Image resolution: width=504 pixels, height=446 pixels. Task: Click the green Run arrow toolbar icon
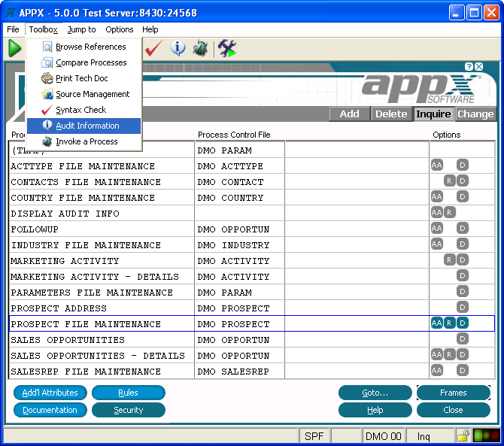point(14,48)
